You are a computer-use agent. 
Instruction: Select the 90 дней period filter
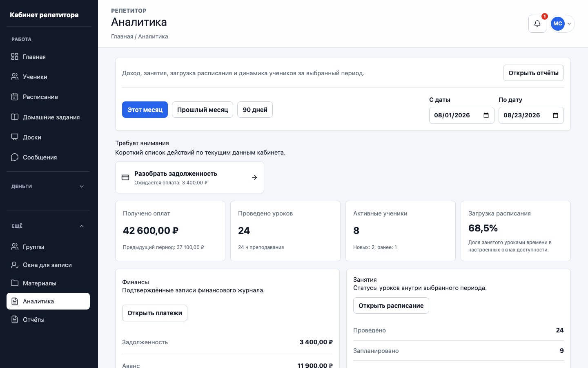click(255, 110)
